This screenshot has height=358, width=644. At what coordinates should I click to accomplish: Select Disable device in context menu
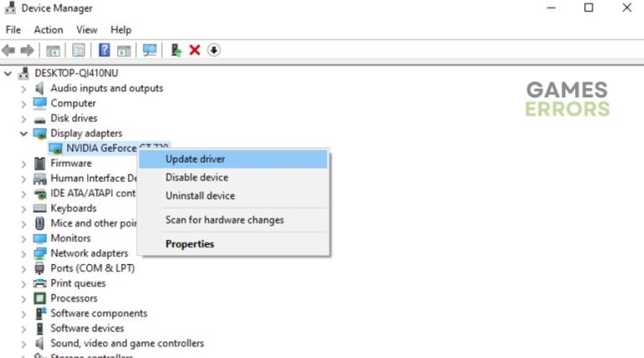196,178
